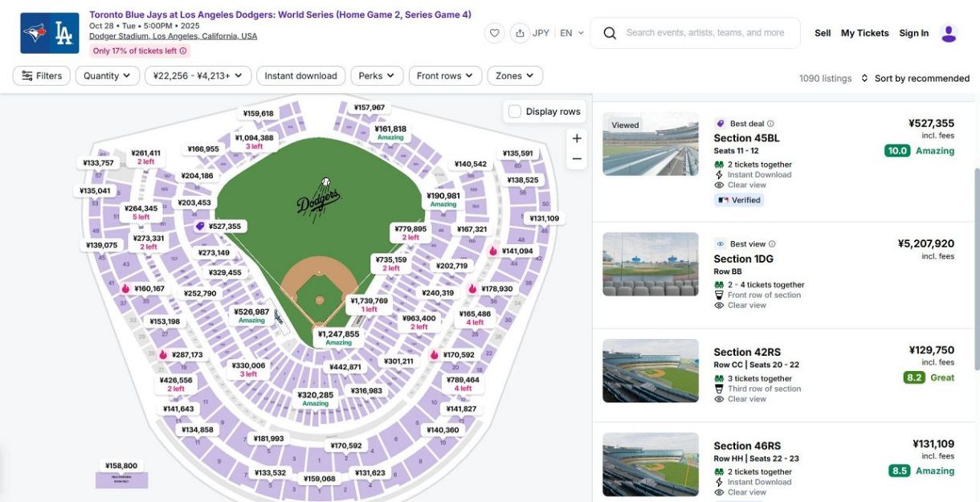Go to My Tickets
The image size is (980, 502).
865,33
